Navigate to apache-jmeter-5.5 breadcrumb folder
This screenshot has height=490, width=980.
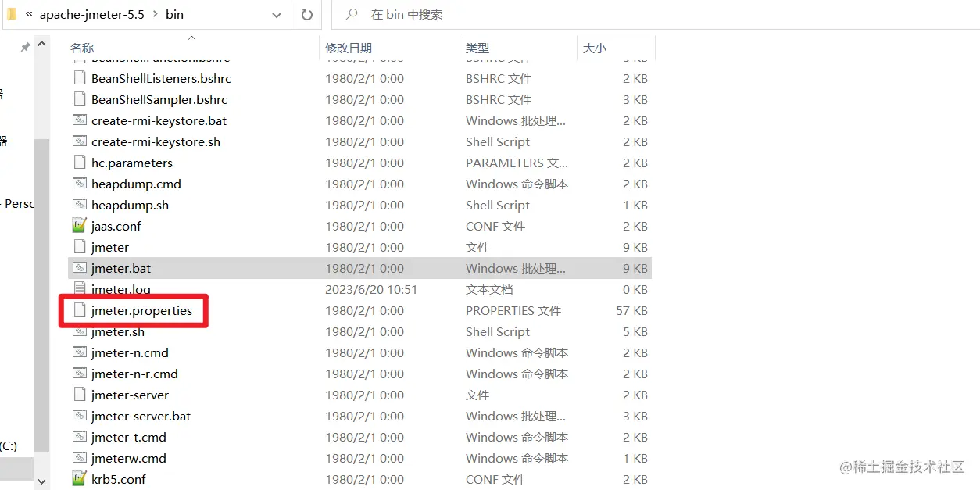(x=92, y=15)
